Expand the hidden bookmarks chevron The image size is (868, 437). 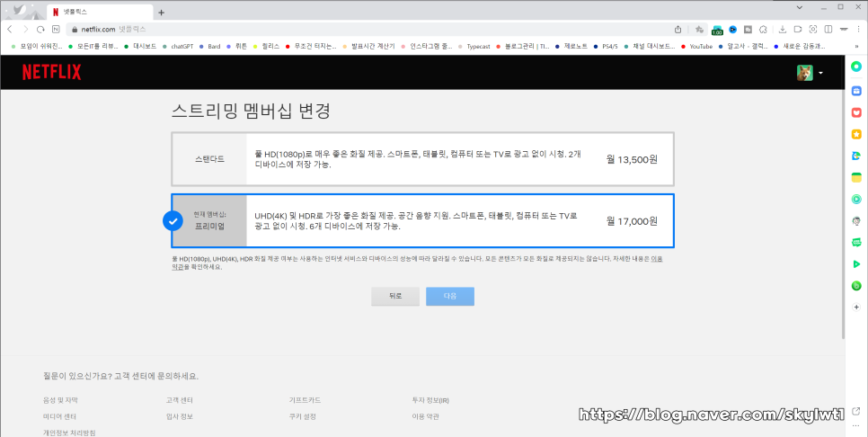[x=856, y=47]
